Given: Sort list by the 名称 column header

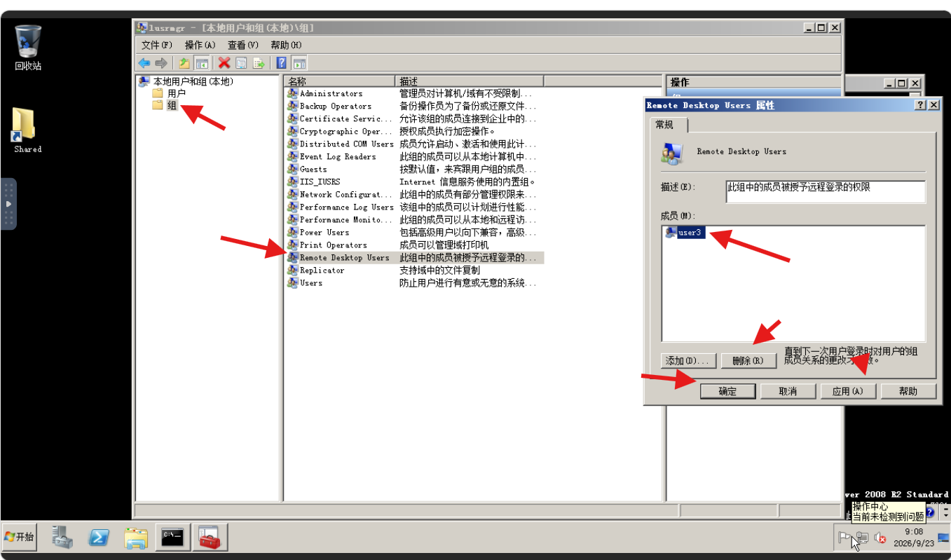Looking at the screenshot, I should pos(340,81).
